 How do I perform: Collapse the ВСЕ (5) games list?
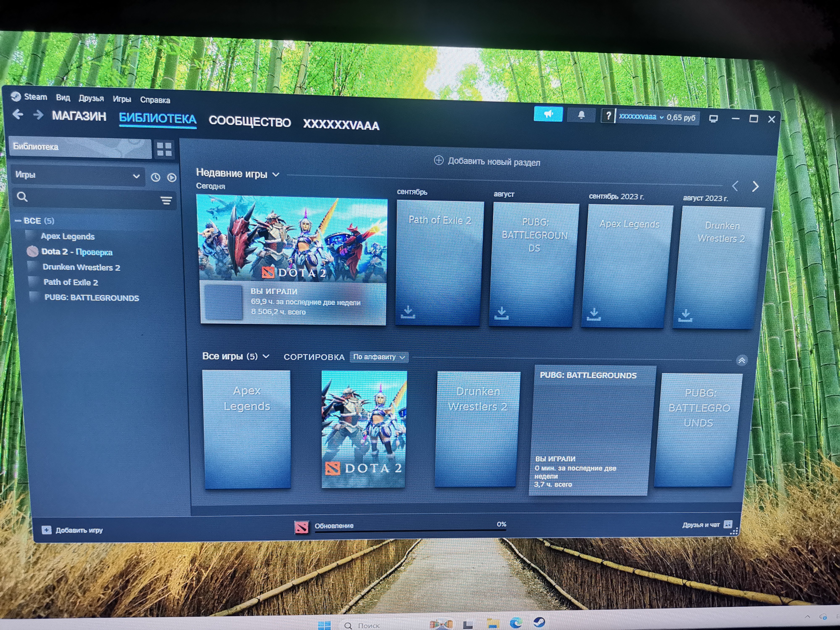[18, 221]
